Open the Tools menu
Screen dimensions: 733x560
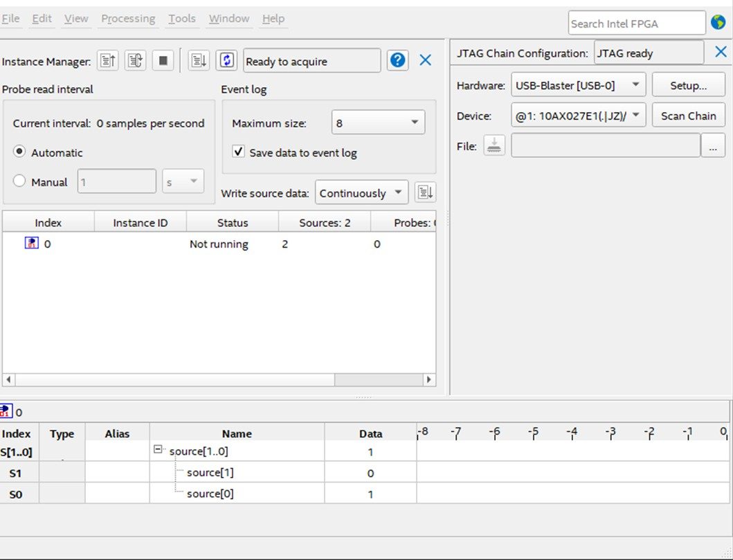tap(182, 19)
